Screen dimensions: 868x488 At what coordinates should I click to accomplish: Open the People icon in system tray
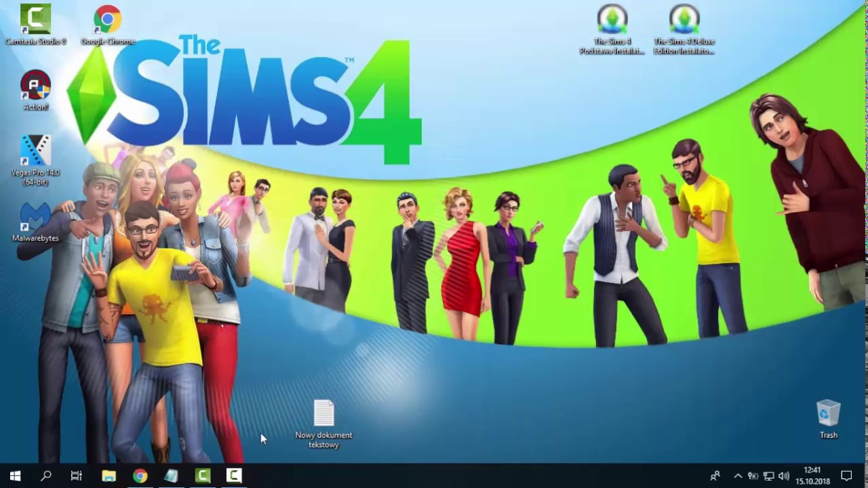pos(715,476)
